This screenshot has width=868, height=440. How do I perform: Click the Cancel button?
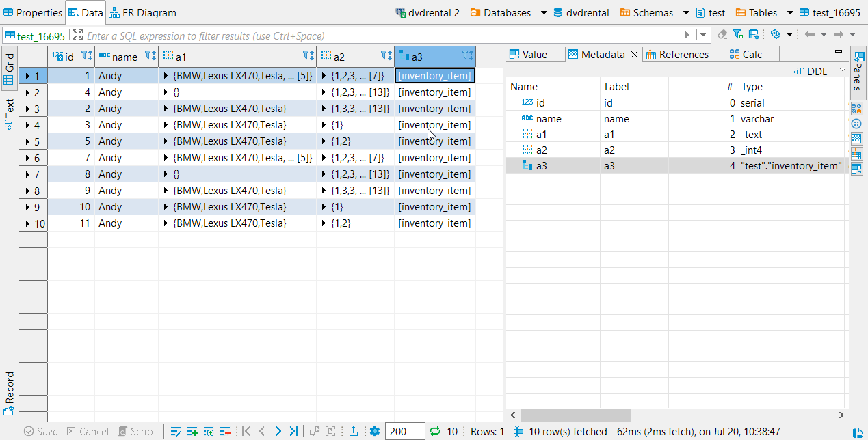click(88, 431)
